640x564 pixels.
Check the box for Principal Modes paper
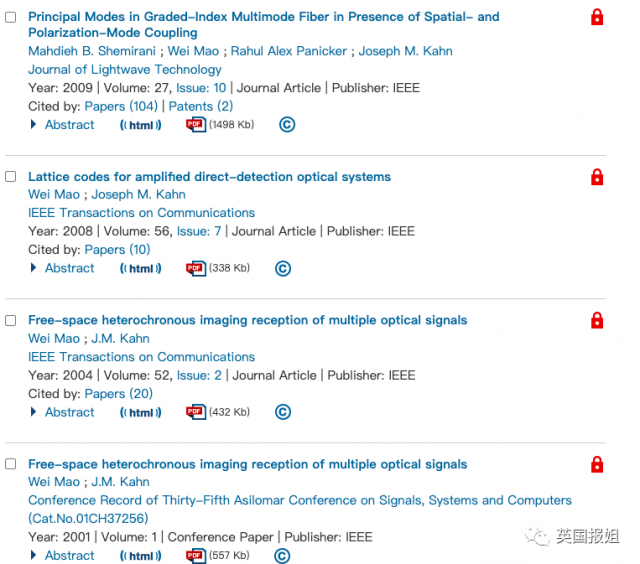[11, 17]
